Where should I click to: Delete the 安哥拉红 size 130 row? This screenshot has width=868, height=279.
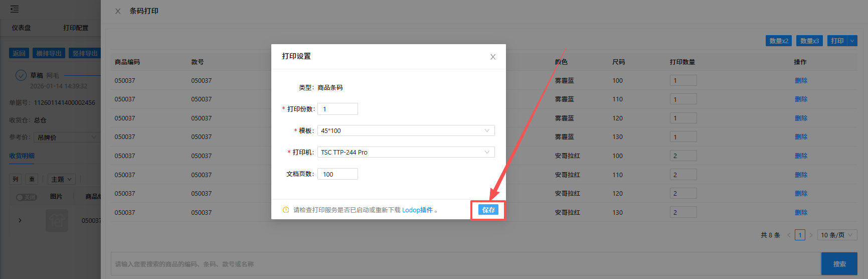801,212
